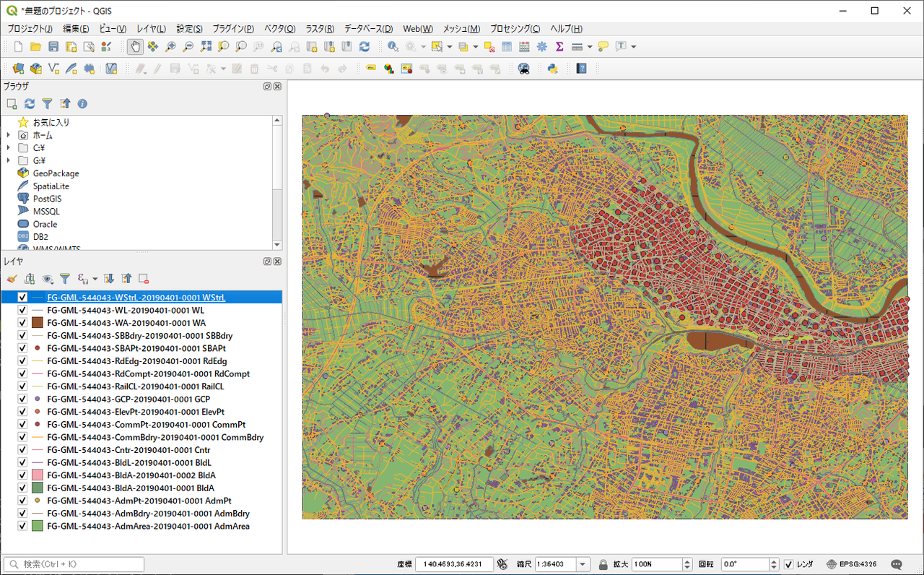This screenshot has height=575, width=924.
Task: Open the レイヤ(L) menu
Action: pos(151,29)
